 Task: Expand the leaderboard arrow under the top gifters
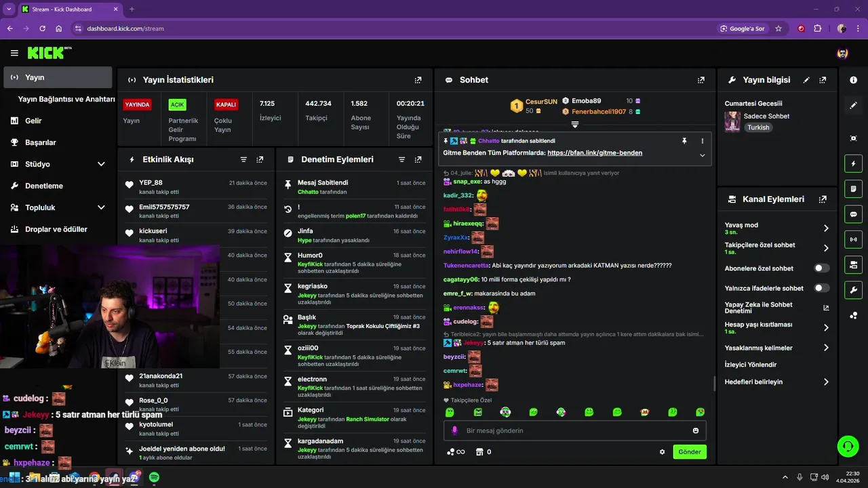574,125
